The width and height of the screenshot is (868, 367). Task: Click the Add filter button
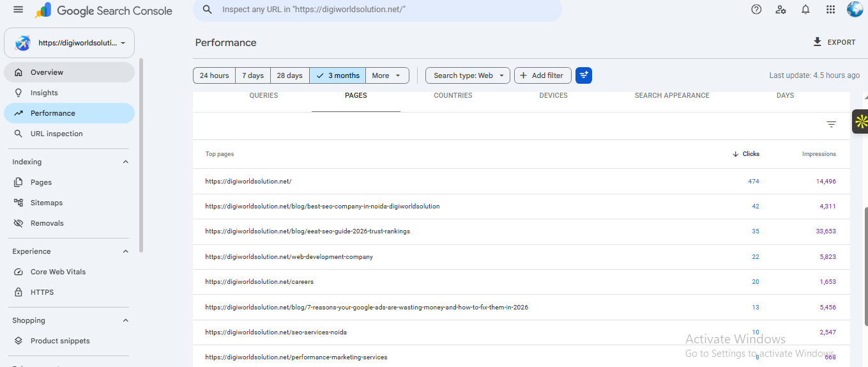point(542,75)
